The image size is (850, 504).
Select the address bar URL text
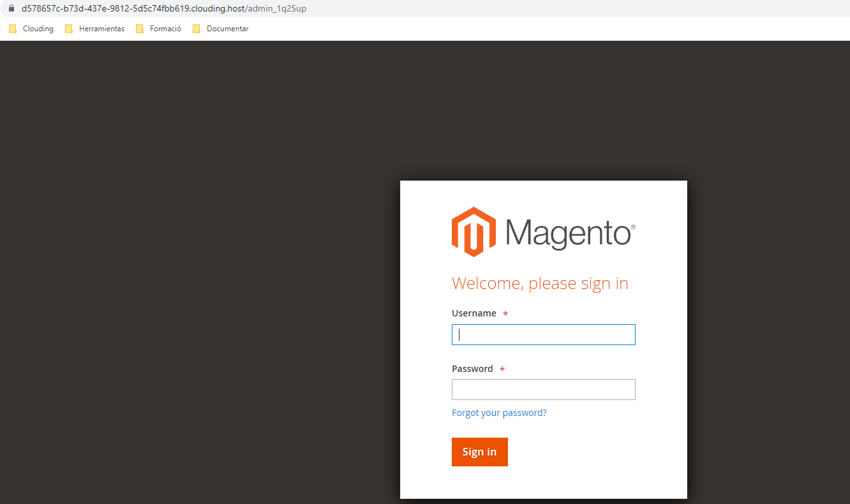(164, 9)
